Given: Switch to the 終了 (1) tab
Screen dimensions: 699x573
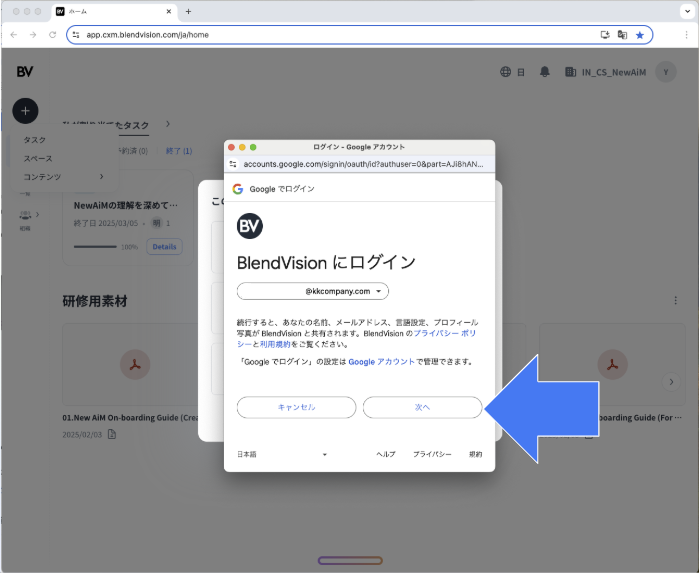Looking at the screenshot, I should (179, 151).
